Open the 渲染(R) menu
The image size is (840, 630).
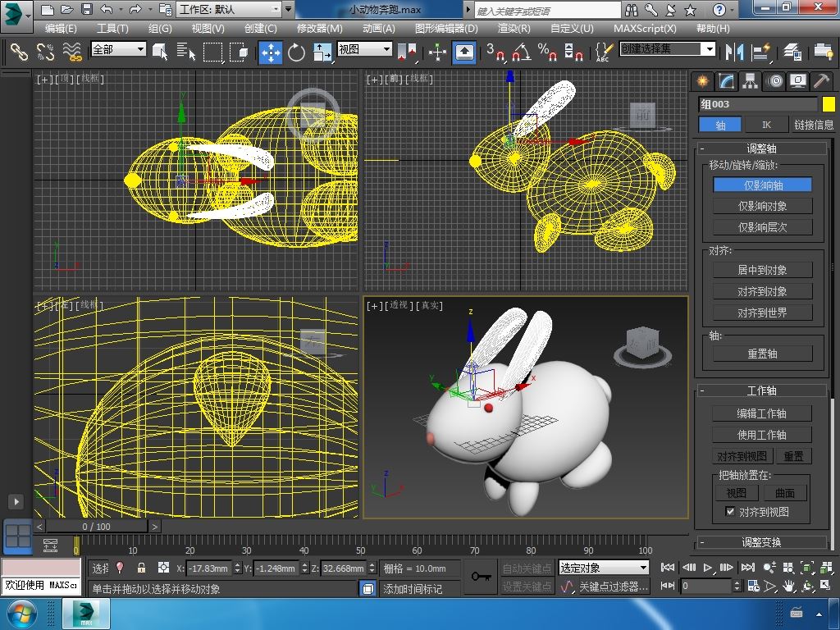[x=514, y=28]
